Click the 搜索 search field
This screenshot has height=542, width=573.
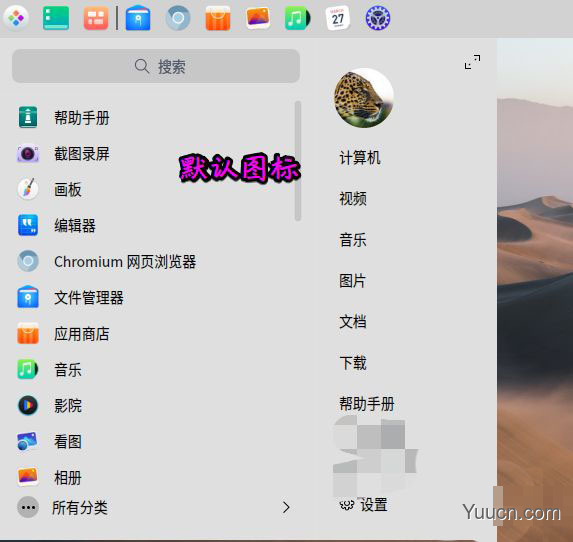[156, 66]
